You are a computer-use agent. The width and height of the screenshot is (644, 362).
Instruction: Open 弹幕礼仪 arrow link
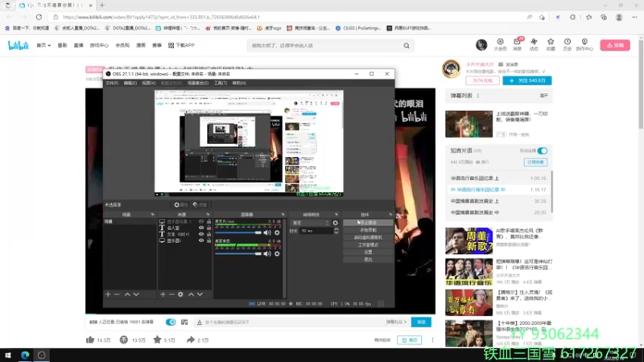(x=396, y=323)
